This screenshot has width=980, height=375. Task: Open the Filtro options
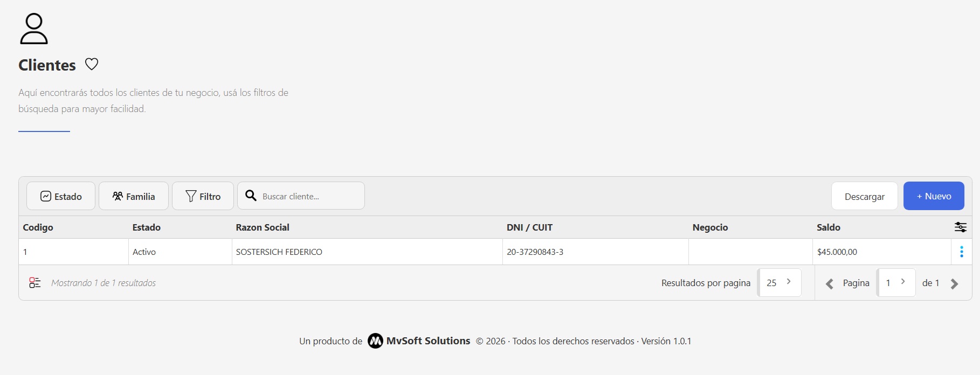[x=203, y=196]
